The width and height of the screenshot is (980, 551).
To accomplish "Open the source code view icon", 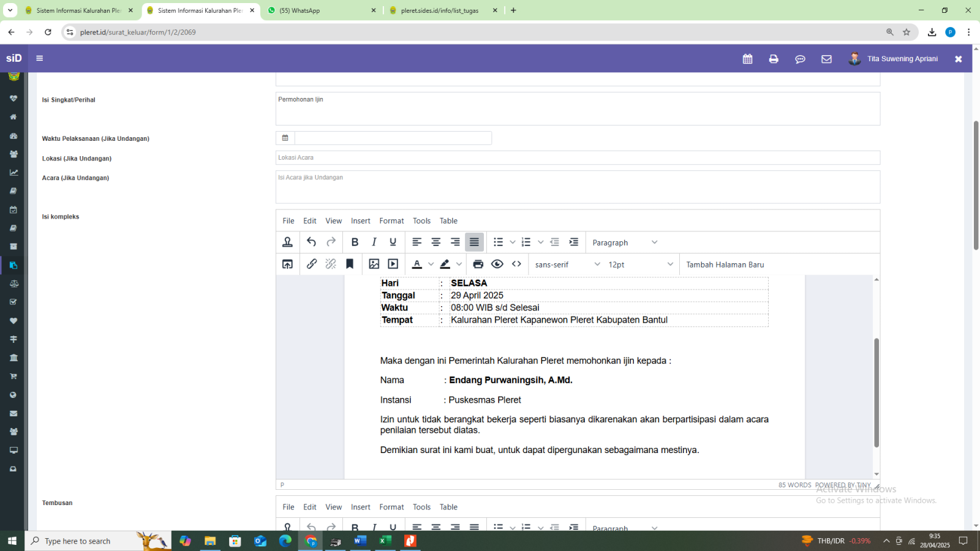I will click(516, 264).
